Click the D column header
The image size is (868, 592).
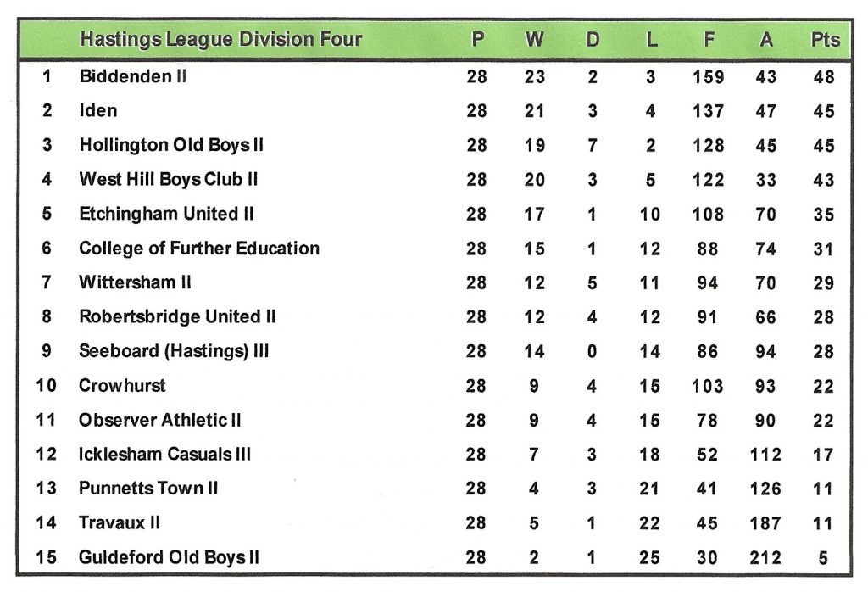(593, 40)
